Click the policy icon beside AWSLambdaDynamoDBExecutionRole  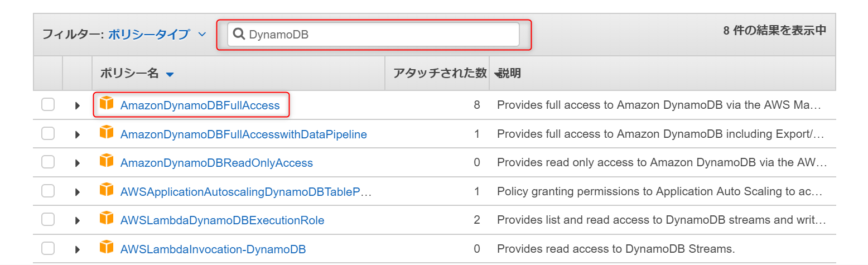coord(107,219)
